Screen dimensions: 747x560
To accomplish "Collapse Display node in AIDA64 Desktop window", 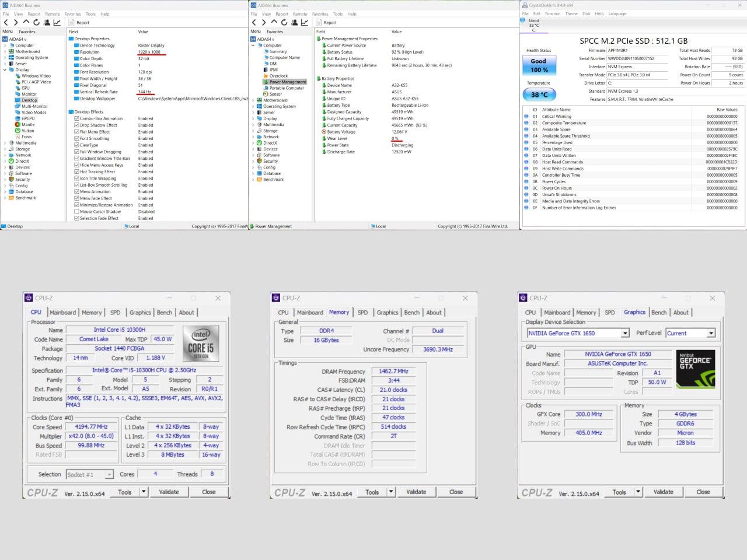I will (x=5, y=69).
